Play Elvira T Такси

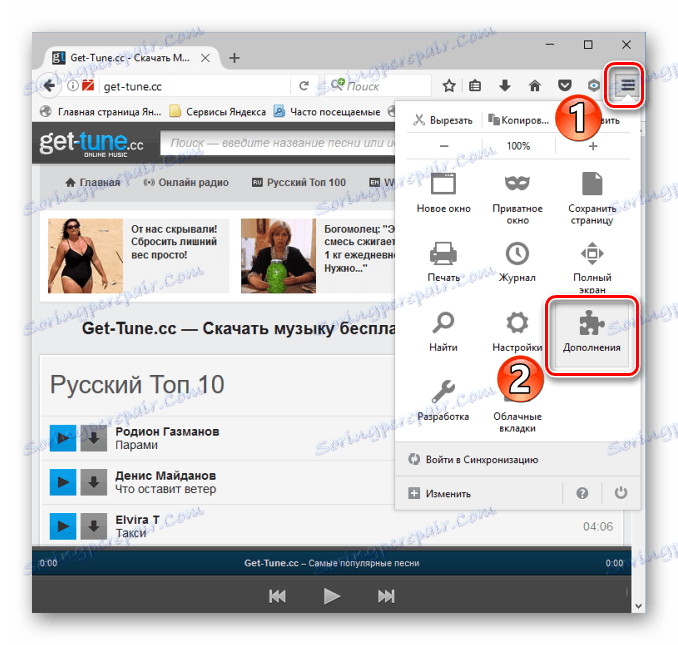pos(63,526)
